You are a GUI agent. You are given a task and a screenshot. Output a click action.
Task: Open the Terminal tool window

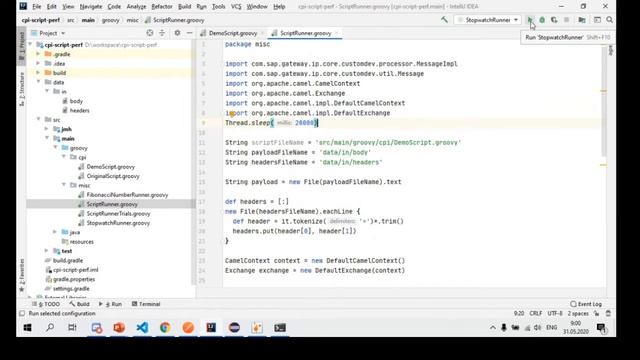146,304
